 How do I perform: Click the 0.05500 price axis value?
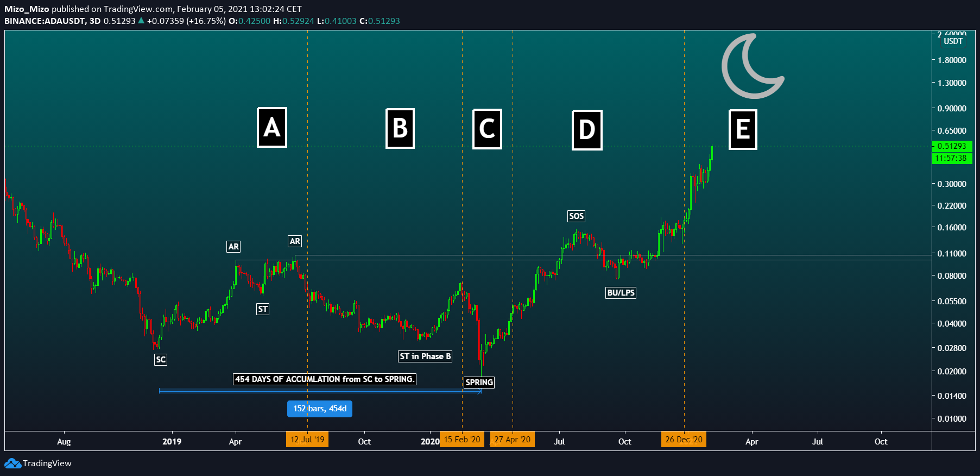[952, 301]
